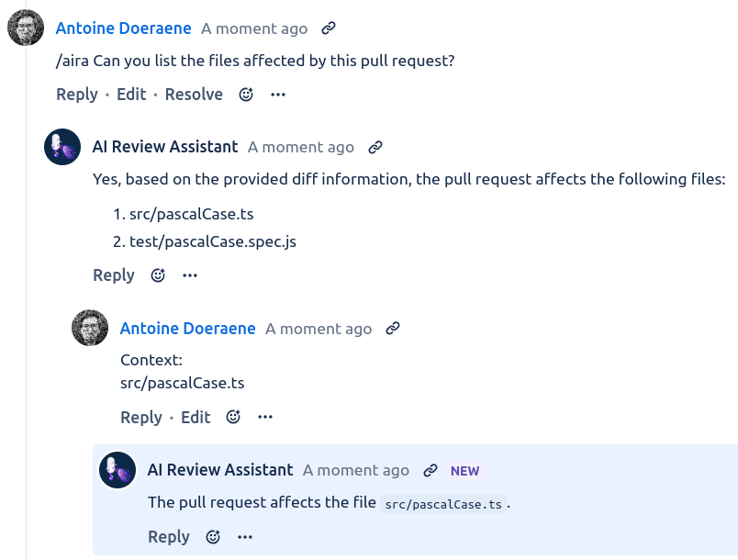Image resolution: width=738 pixels, height=560 pixels.
Task: Open Antoine Doeraene's profile from first comment
Action: coord(124,28)
